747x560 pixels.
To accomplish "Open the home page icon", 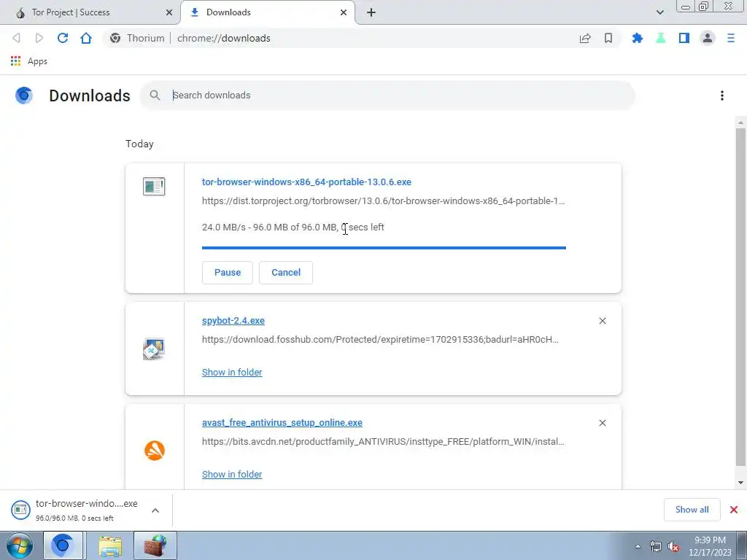I will [86, 38].
